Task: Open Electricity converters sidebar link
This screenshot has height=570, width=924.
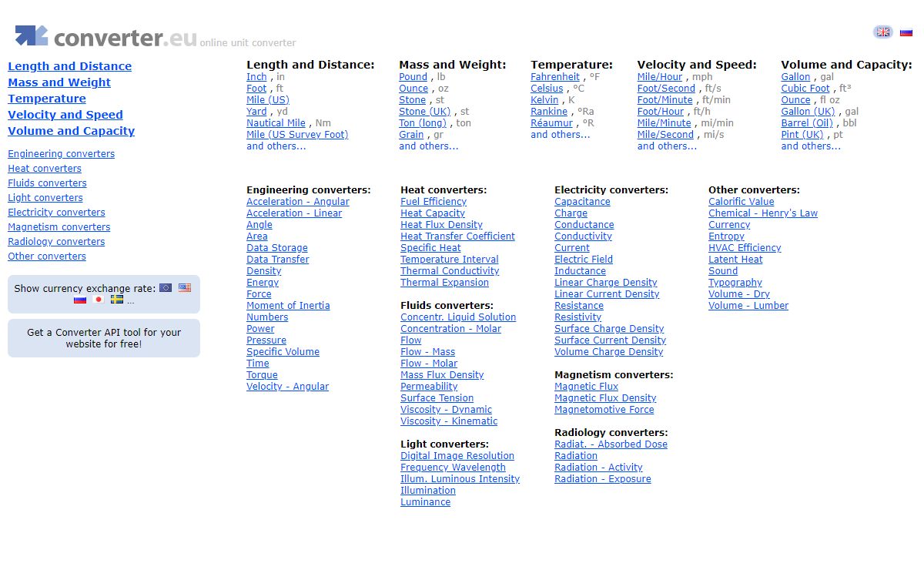Action: click(x=56, y=213)
